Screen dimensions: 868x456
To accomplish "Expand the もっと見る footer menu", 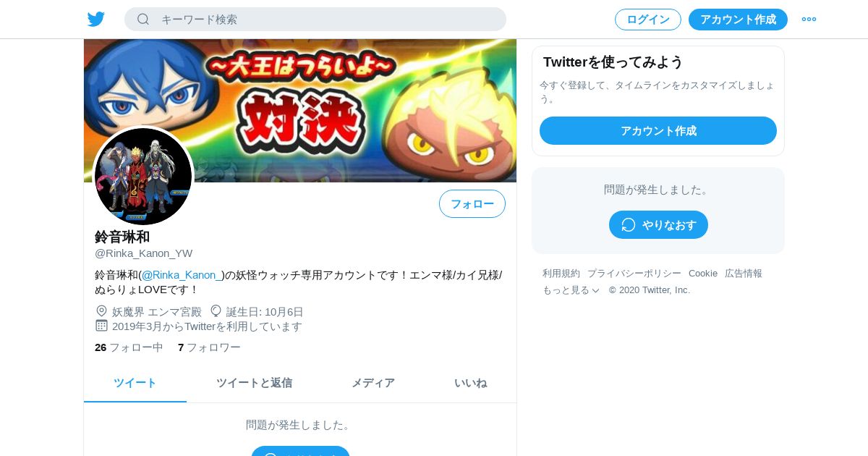I will point(571,290).
